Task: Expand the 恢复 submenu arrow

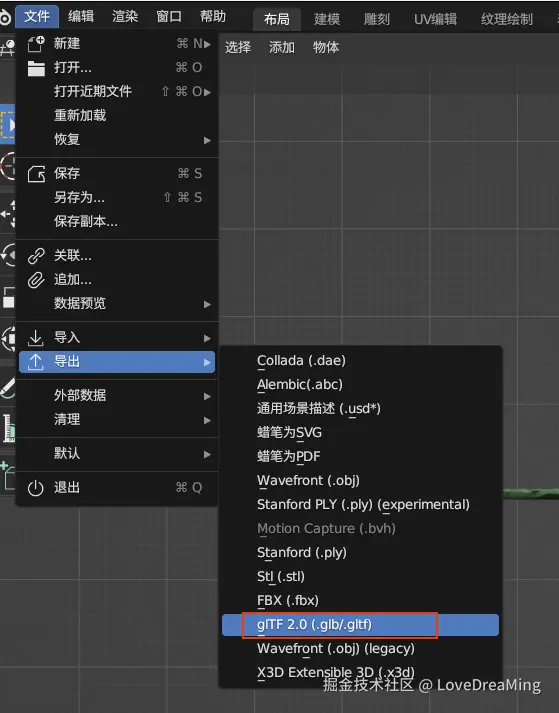Action: click(207, 140)
